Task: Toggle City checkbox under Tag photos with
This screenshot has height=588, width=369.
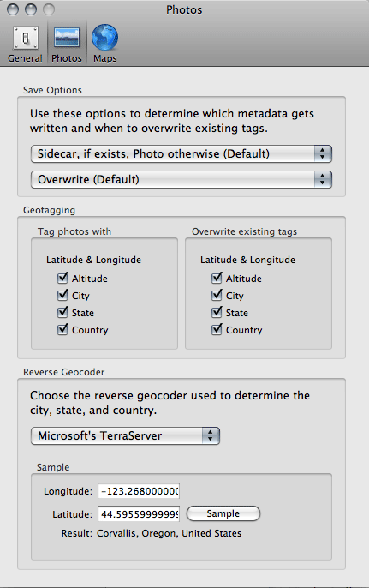Action: click(x=62, y=295)
